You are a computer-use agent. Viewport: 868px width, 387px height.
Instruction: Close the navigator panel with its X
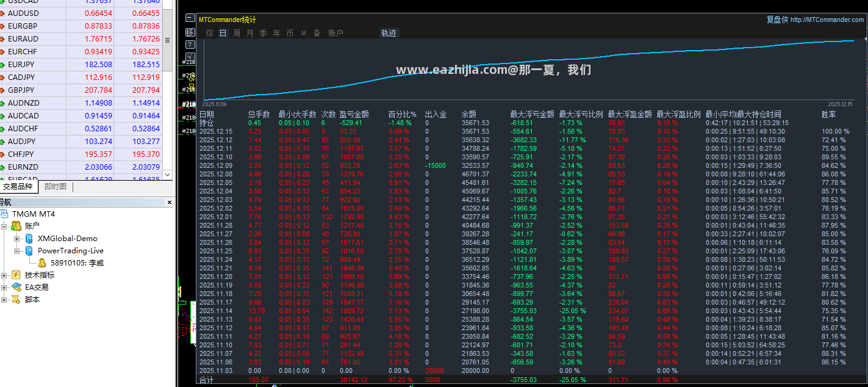tap(170, 203)
